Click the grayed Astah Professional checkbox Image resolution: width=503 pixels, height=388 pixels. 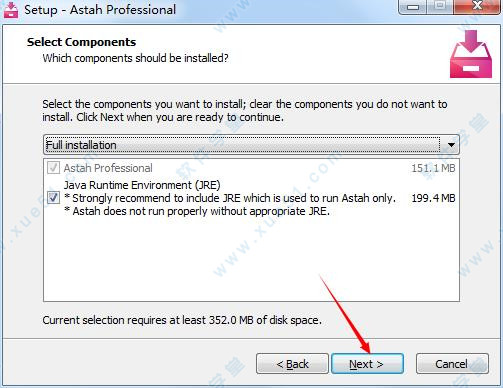pos(53,168)
